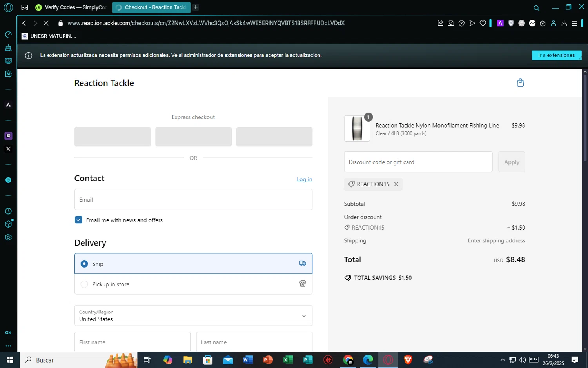Open the Player icon in the sidebar
This screenshot has width=588, height=368.
8,180
